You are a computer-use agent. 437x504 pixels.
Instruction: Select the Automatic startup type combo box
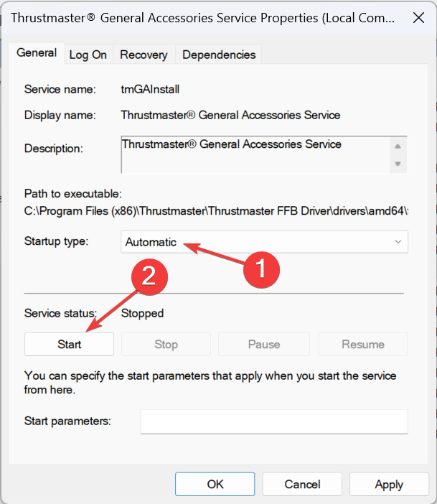264,242
